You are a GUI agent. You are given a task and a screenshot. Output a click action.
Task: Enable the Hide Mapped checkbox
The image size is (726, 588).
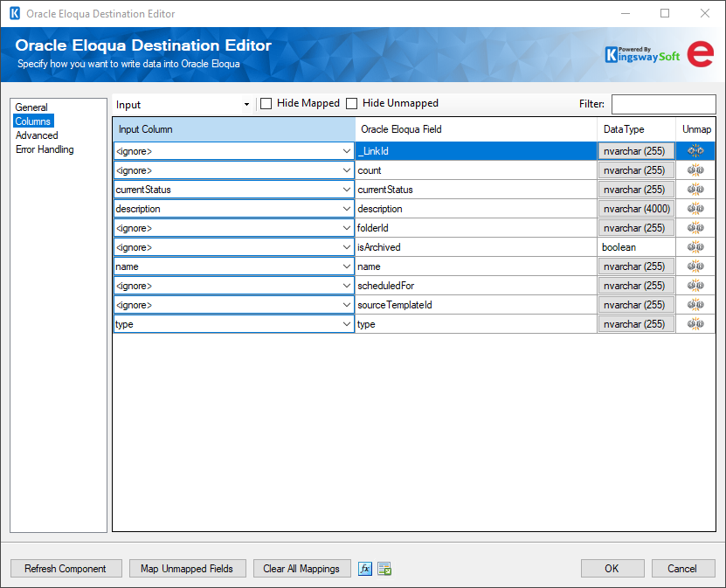(266, 104)
